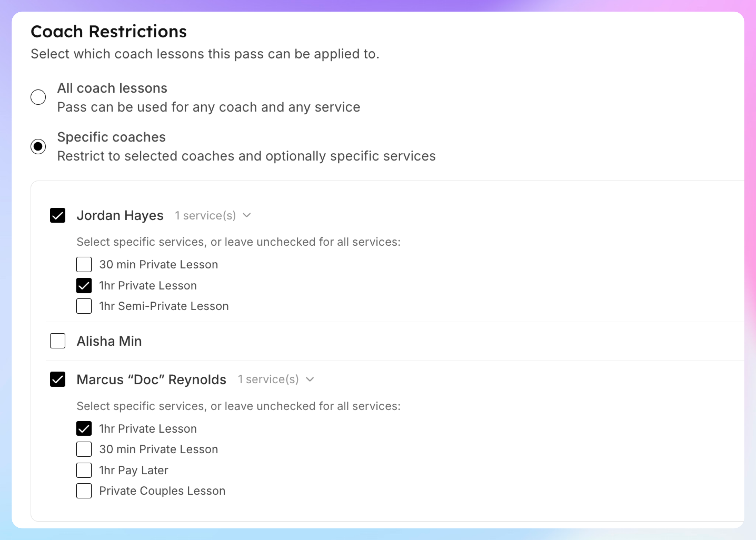Click Jordan Hayes "1 service(s)" label
This screenshot has width=756, height=540.
[205, 216]
